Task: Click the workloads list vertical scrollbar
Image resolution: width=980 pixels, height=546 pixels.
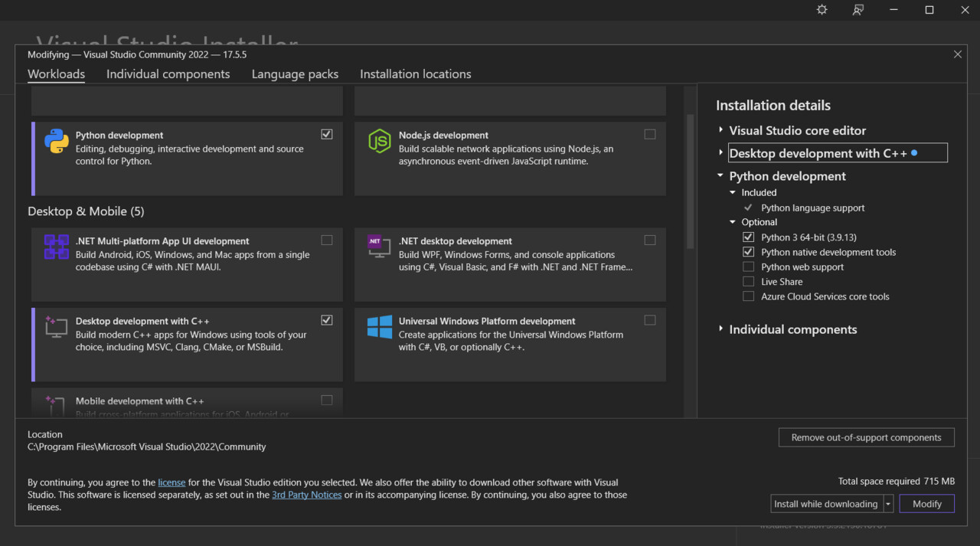Action: click(x=691, y=181)
